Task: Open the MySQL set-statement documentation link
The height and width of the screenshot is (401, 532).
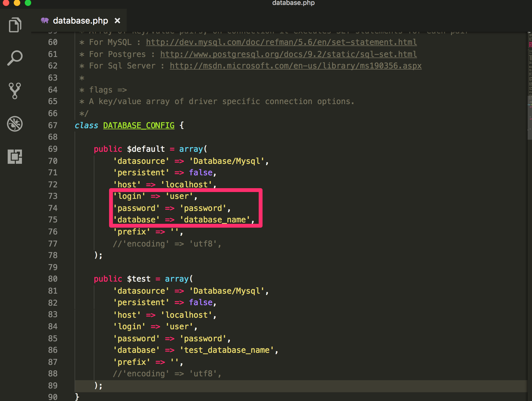Action: pyautogui.click(x=281, y=42)
